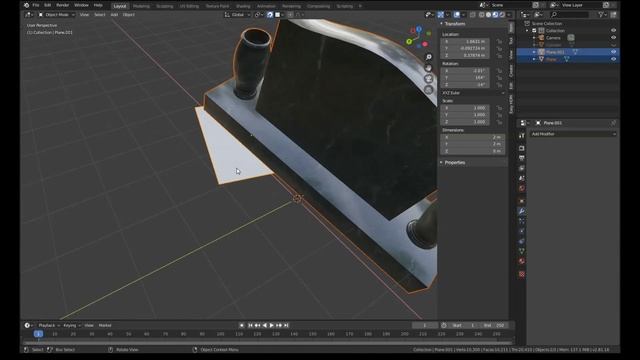Open the Edit menu
The height and width of the screenshot is (360, 640).
pos(48,5)
